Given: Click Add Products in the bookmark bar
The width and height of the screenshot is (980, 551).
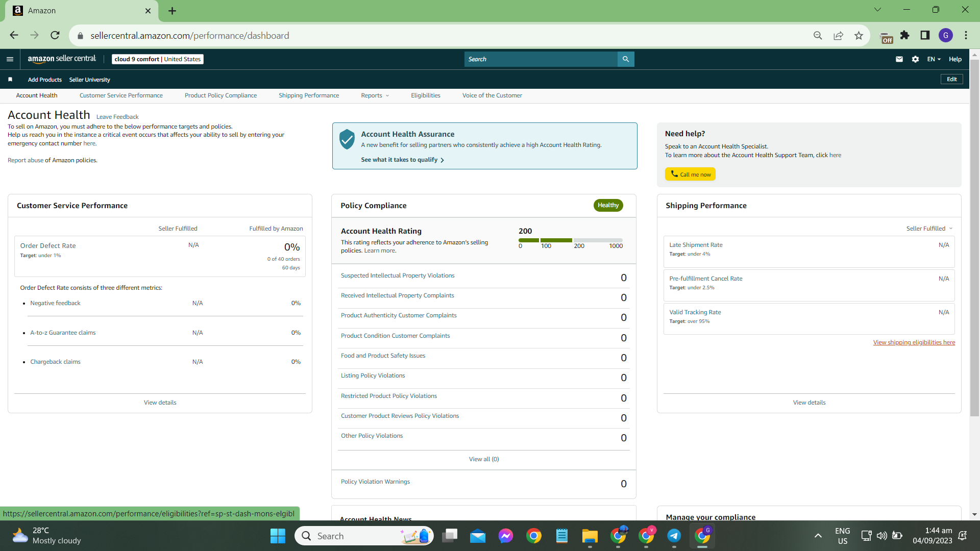Looking at the screenshot, I should [45, 80].
